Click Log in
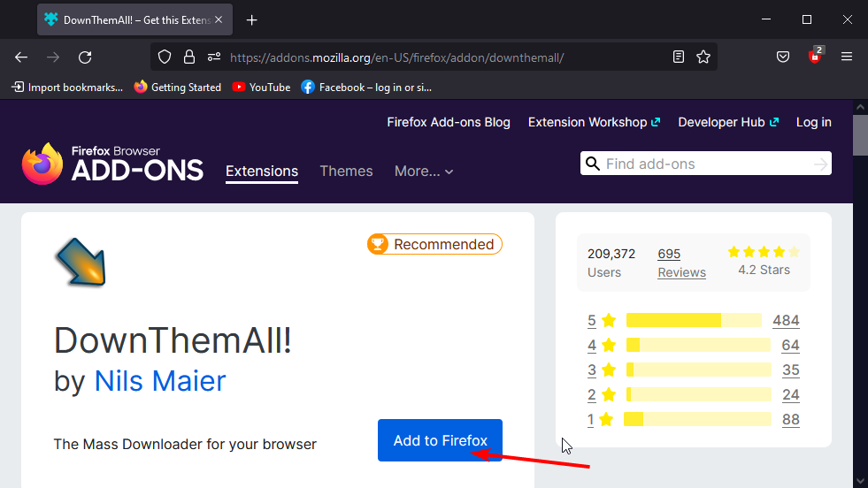Viewport: 868px width, 488px height. point(814,122)
